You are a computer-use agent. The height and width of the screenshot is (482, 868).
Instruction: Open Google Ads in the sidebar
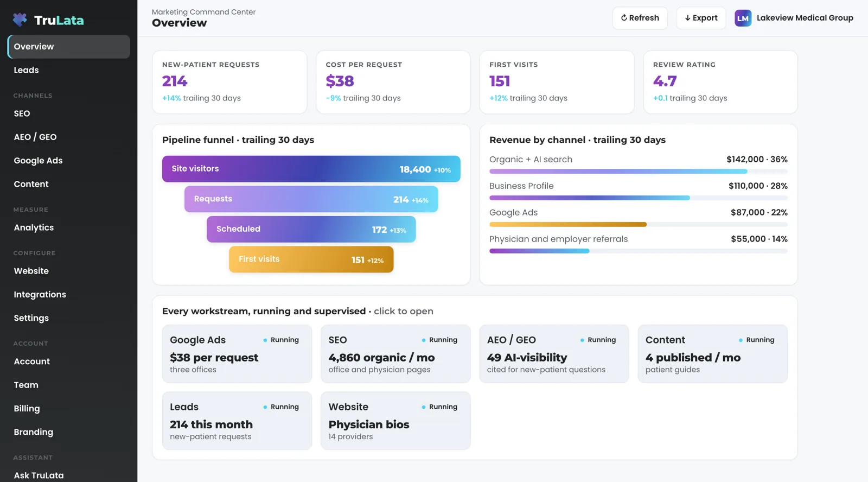click(69, 161)
